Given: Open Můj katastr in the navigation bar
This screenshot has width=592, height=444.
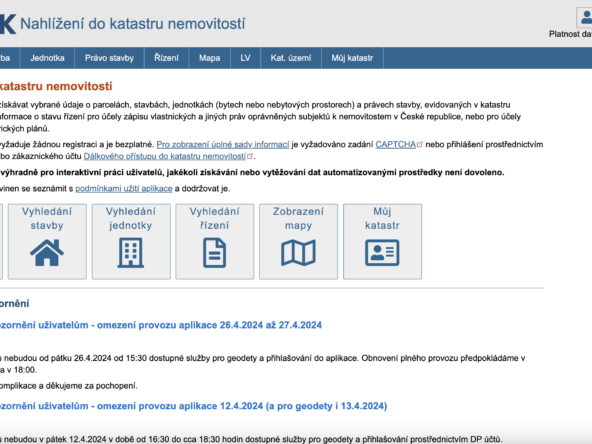Looking at the screenshot, I should point(352,58).
